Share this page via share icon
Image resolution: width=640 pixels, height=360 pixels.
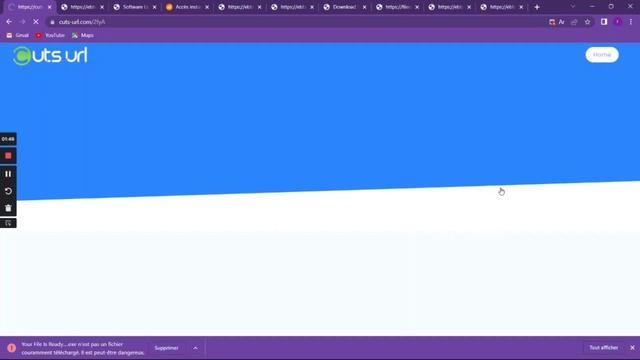point(574,22)
